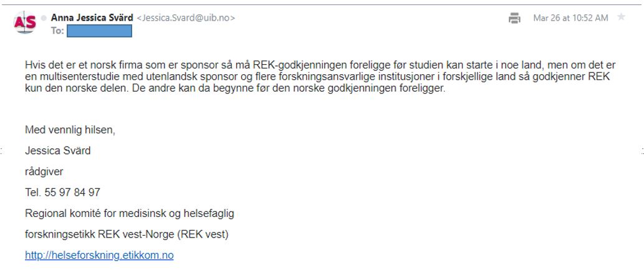Click the AS sender avatar icon
Image resolution: width=644 pixels, height=275 pixels.
(x=25, y=22)
